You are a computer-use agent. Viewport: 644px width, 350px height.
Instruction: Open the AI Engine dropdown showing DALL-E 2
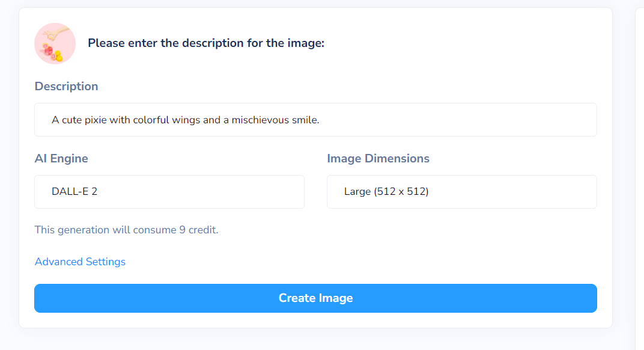pyautogui.click(x=169, y=192)
